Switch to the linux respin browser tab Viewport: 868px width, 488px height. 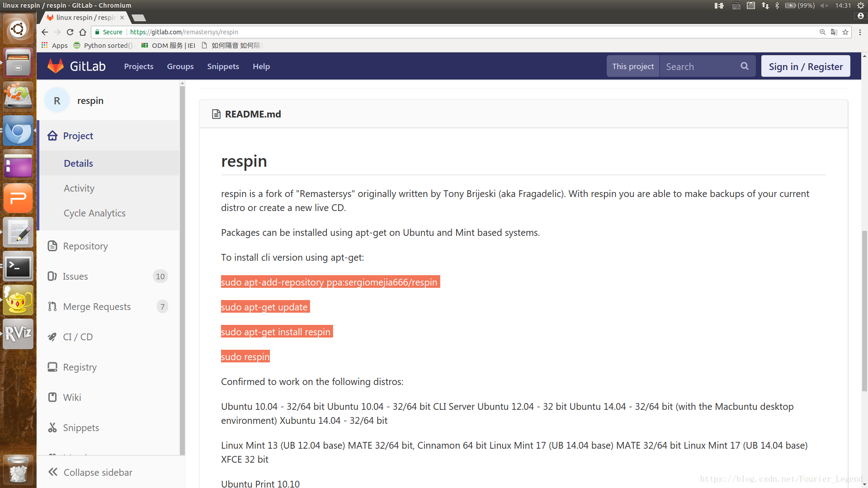tap(85, 18)
